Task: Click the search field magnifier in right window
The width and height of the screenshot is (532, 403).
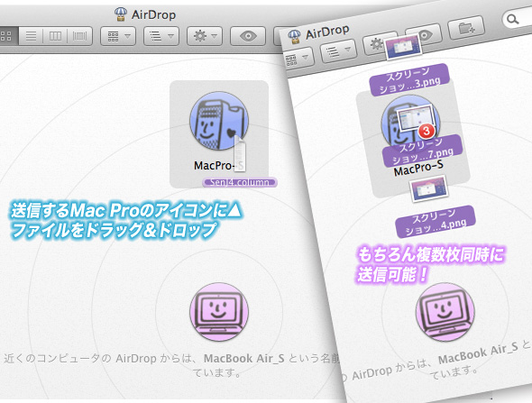Action: pyautogui.click(x=513, y=19)
